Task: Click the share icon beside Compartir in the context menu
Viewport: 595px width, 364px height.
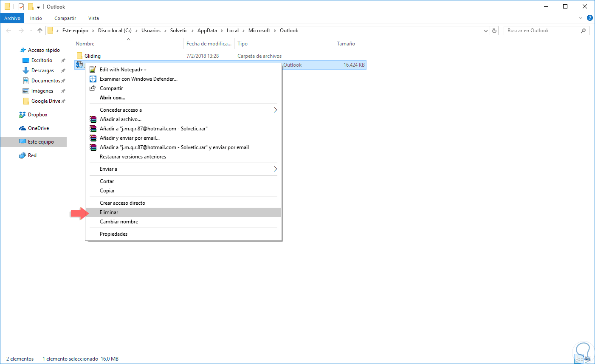Action: pos(93,88)
